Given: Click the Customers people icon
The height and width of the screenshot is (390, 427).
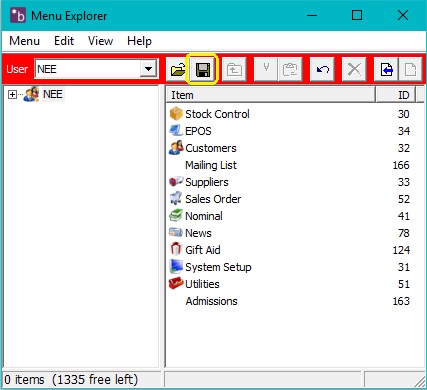Looking at the screenshot, I should click(x=176, y=148).
